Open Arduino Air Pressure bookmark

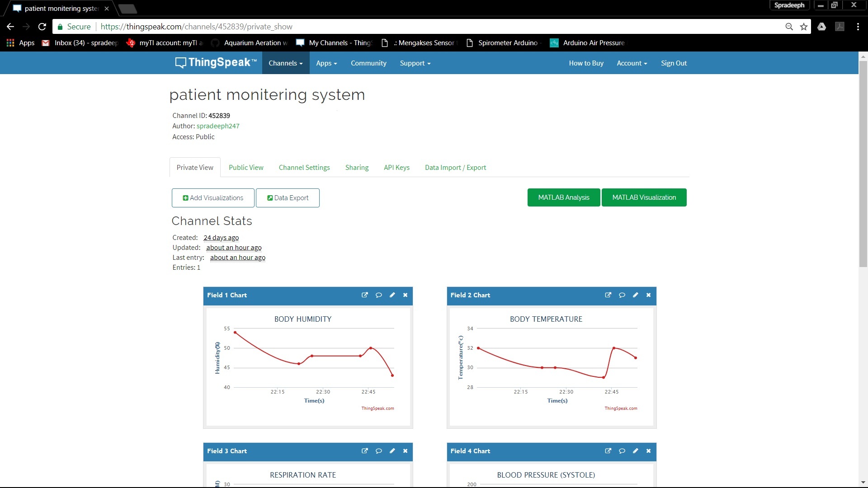click(x=588, y=43)
